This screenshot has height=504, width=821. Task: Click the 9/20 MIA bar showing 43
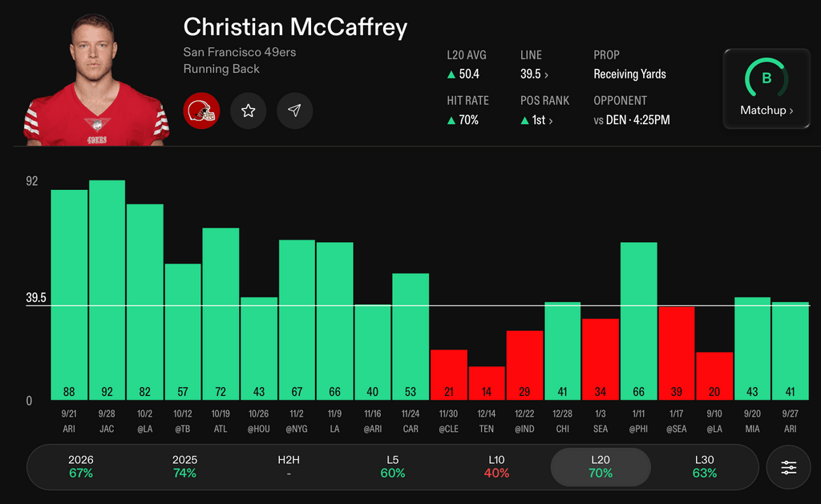coord(752,349)
